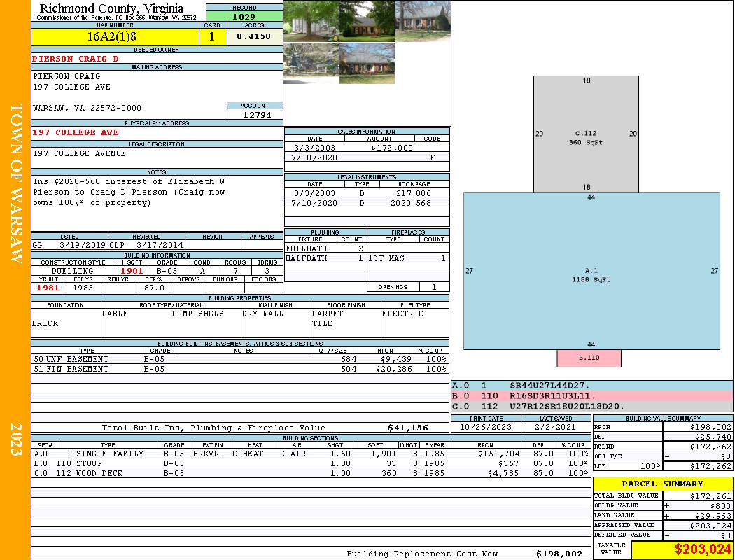
Task: Click deeded owner name PIERSON CRAIG D
Action: click(76, 59)
